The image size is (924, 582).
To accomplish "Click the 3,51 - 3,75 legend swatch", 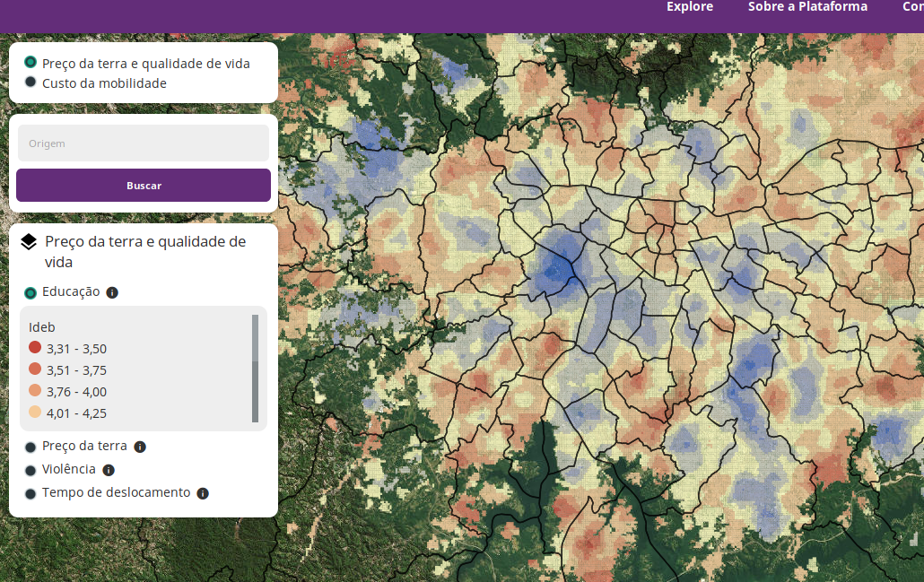I will click(x=35, y=369).
